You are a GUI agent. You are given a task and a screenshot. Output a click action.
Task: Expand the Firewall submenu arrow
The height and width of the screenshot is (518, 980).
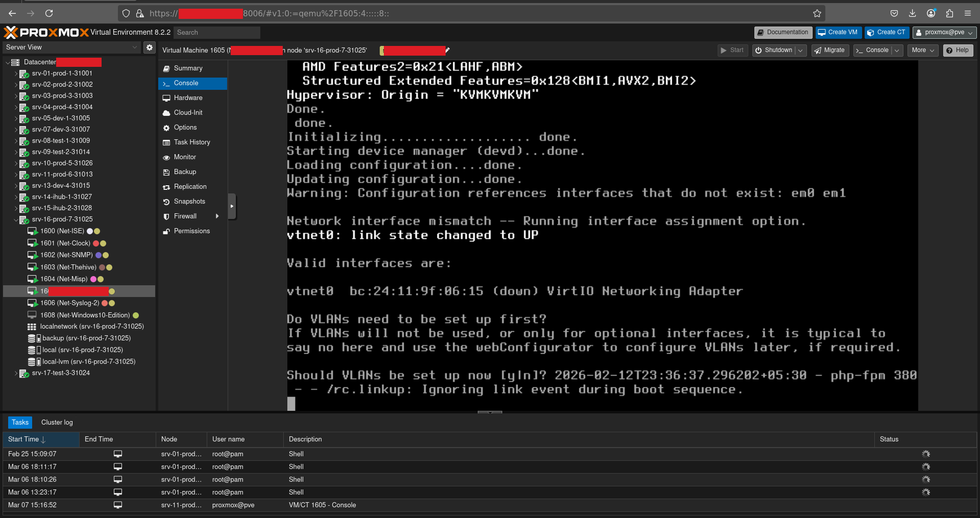(x=217, y=216)
